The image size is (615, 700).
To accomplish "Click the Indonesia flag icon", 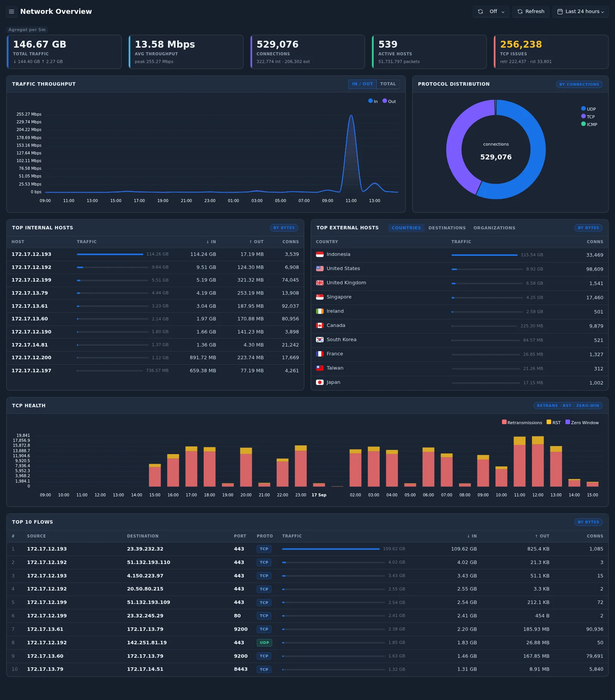I will click(320, 254).
